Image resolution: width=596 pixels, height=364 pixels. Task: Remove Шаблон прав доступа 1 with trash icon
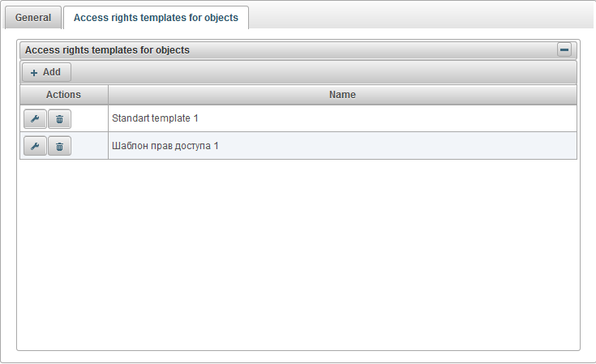(x=59, y=146)
